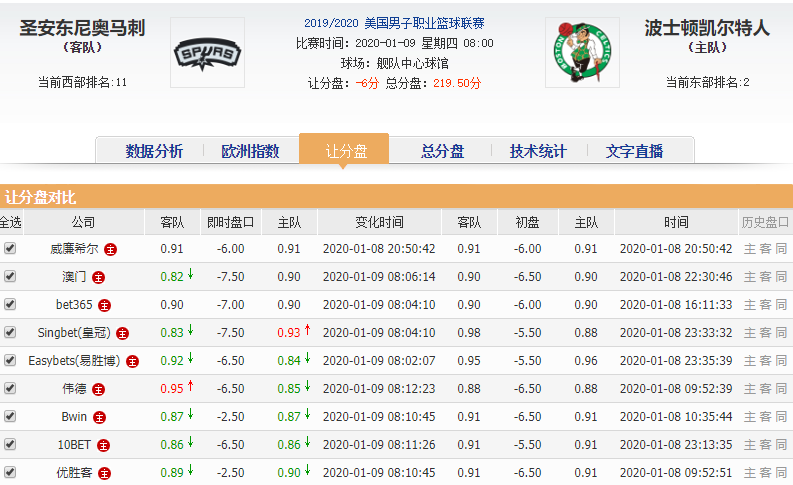Viewport: 793px width, 485px height.
Task: Click Bwin change time 2020-01-09 08:10:45
Action: pyautogui.click(x=379, y=417)
